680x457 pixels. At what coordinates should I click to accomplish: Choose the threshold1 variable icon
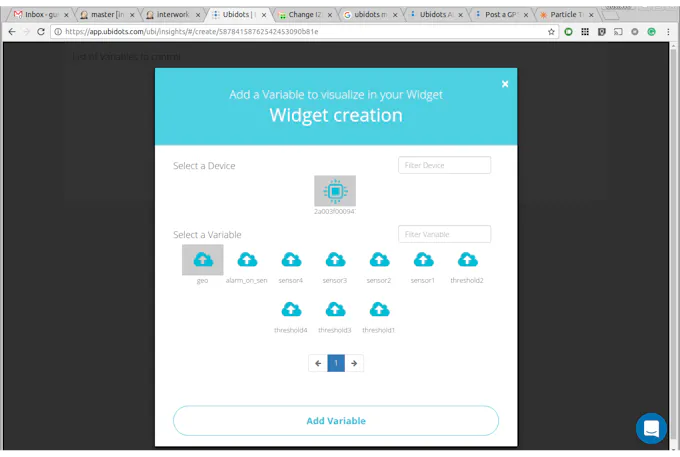(x=379, y=310)
